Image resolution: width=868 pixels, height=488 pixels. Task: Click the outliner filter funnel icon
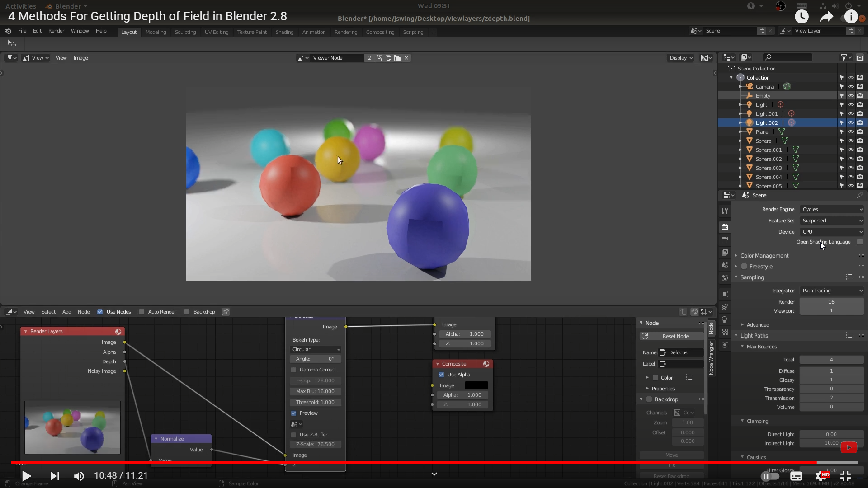844,57
